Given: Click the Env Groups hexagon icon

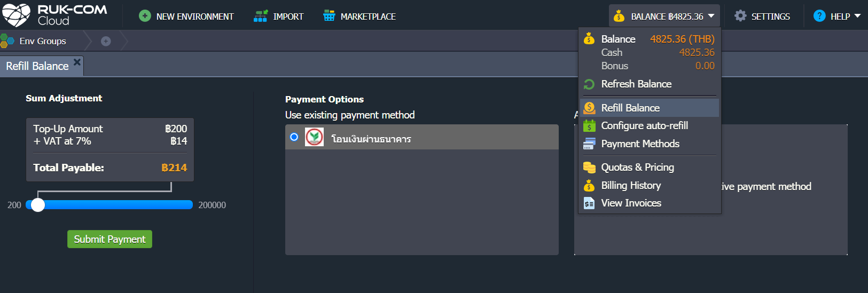Looking at the screenshot, I should pos(7,41).
